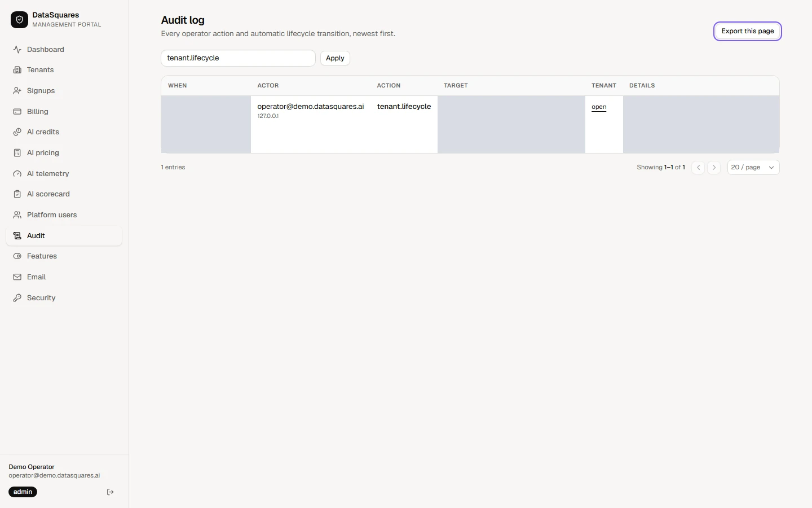Click the AI telemetry gauge icon
812x508 pixels.
coord(17,174)
